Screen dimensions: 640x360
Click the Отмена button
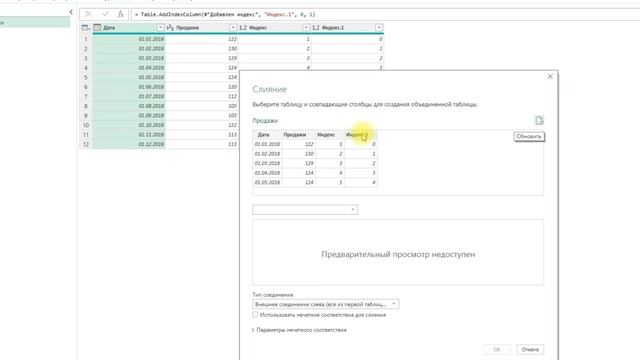[530, 349]
